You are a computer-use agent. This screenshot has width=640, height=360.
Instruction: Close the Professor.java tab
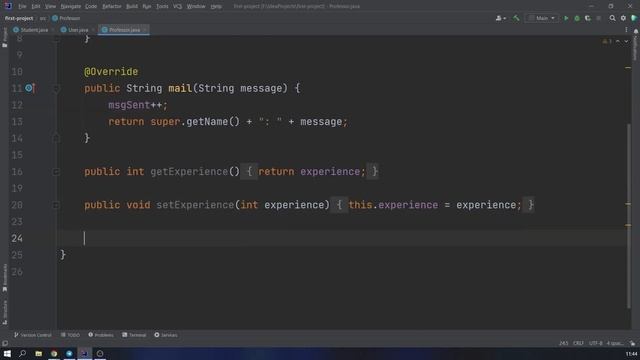click(x=145, y=30)
